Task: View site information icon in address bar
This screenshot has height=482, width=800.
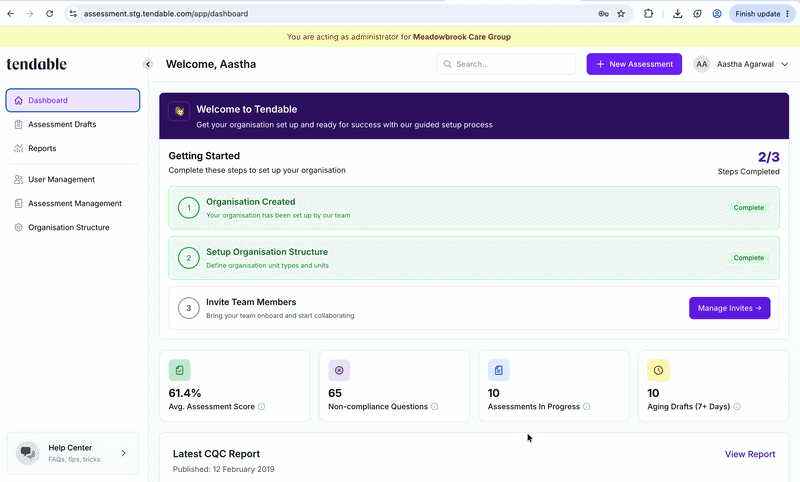Action: coord(73,14)
